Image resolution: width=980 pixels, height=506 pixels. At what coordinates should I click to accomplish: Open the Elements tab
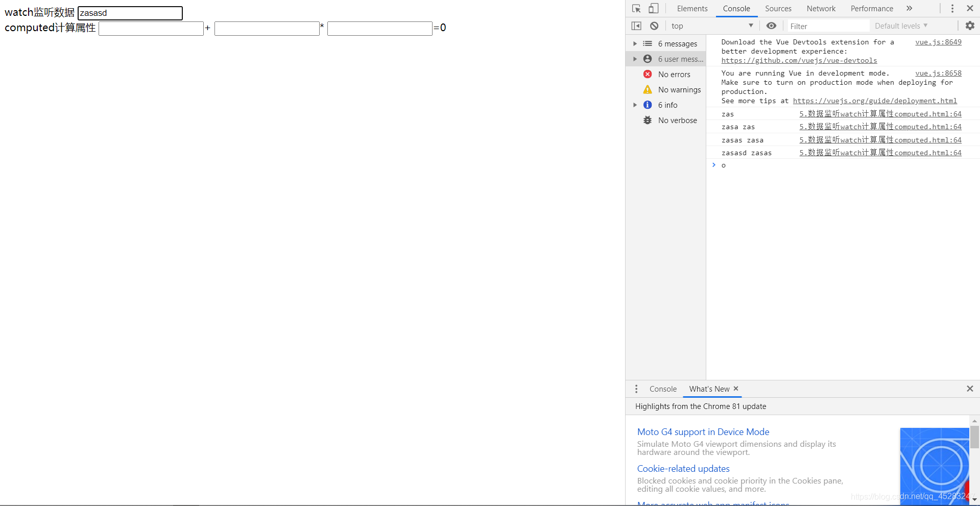(x=692, y=9)
